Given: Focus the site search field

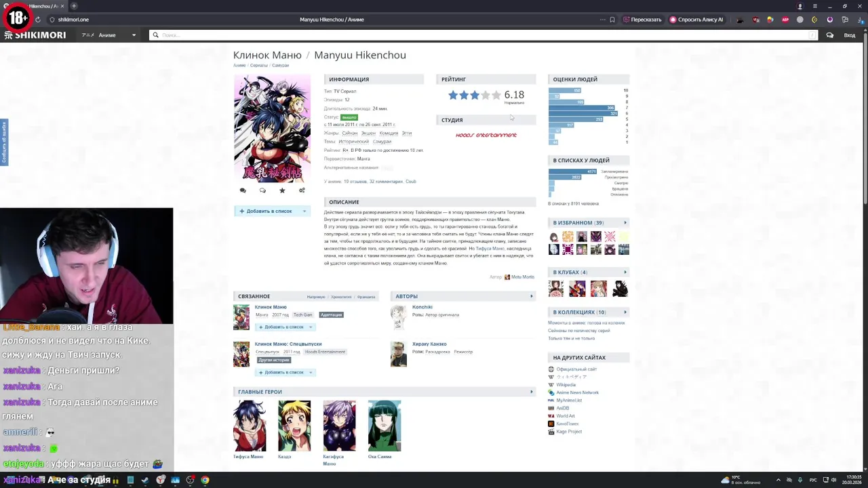Looking at the screenshot, I should tap(484, 35).
